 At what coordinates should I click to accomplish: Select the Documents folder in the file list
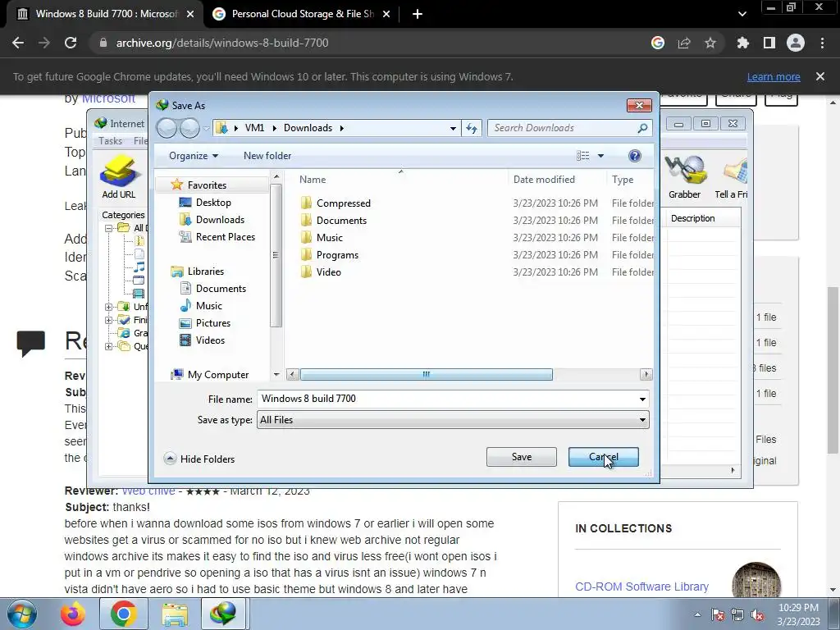click(341, 220)
